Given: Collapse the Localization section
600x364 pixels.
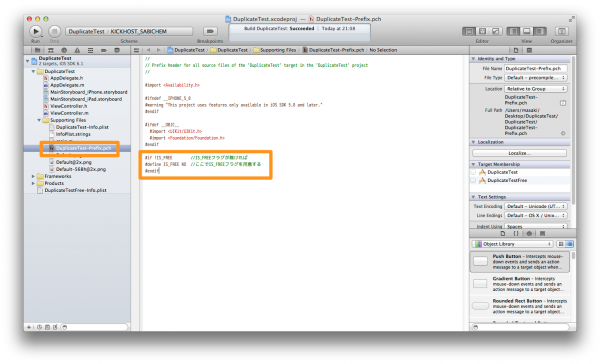Looking at the screenshot, I should pos(473,142).
